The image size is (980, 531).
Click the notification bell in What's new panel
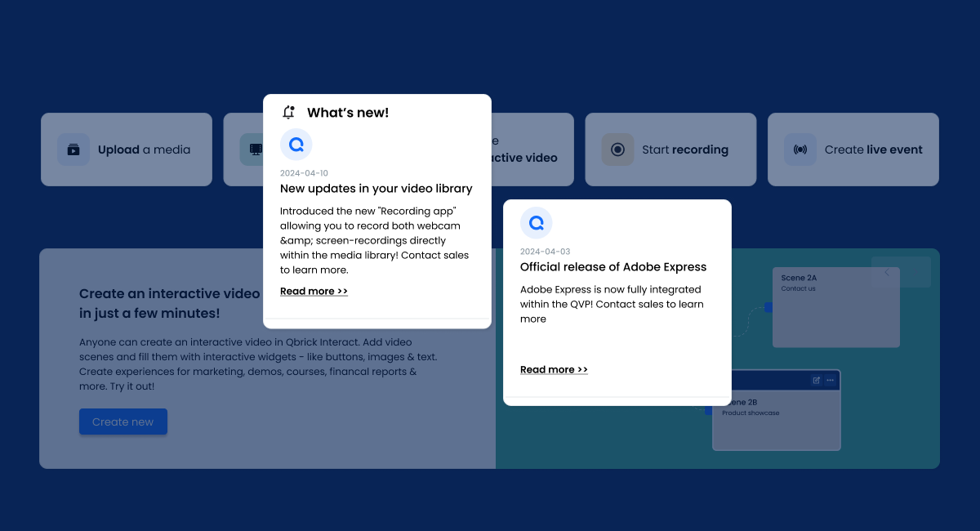point(287,112)
